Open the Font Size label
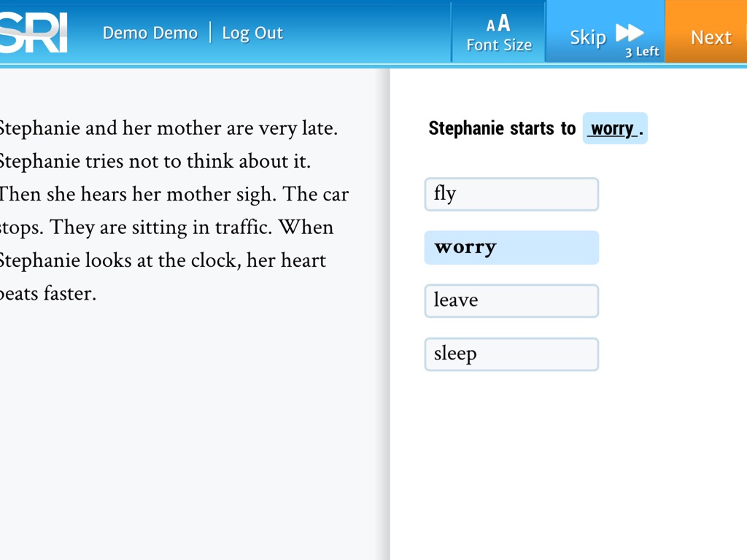The width and height of the screenshot is (747, 560). click(x=499, y=45)
